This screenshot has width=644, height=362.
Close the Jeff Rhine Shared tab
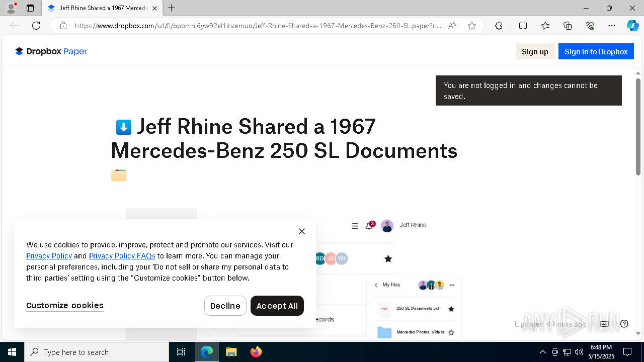click(154, 8)
